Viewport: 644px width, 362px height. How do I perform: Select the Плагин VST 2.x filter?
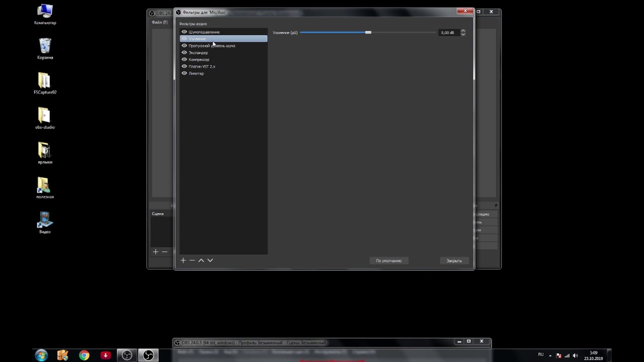(x=202, y=66)
